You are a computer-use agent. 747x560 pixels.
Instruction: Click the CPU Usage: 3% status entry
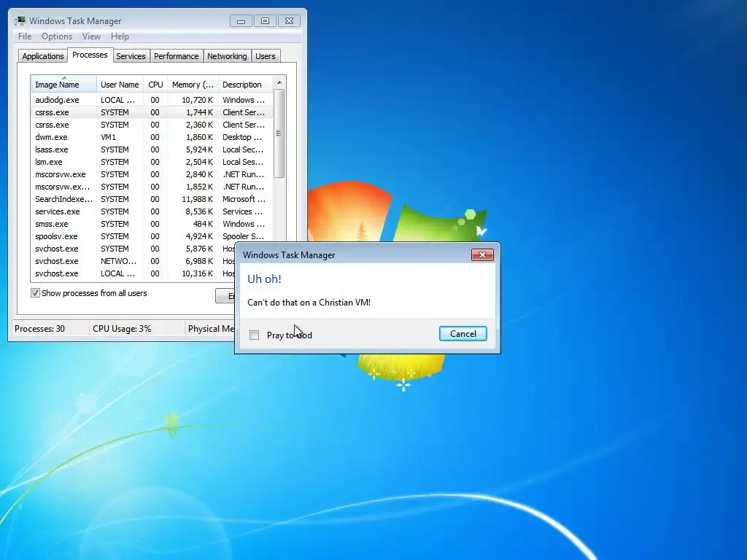(122, 329)
